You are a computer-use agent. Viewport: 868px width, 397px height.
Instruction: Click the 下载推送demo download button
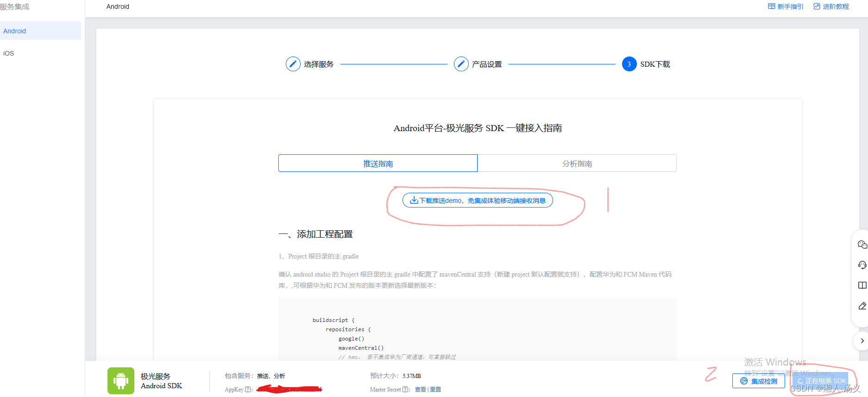(478, 200)
